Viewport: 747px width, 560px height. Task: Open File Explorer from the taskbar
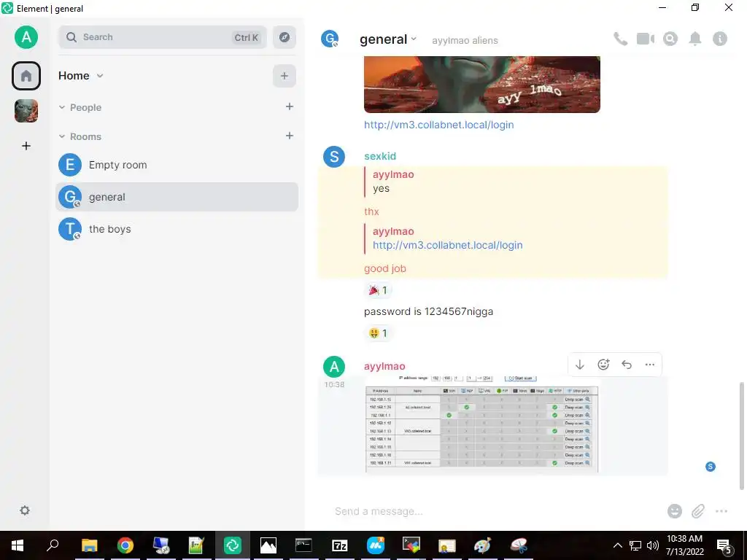click(90, 545)
